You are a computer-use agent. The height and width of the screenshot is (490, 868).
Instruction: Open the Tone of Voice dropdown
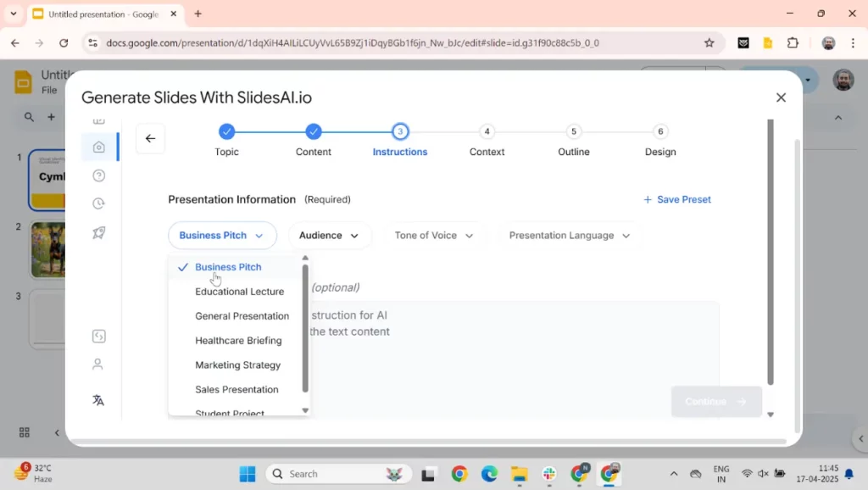click(433, 236)
